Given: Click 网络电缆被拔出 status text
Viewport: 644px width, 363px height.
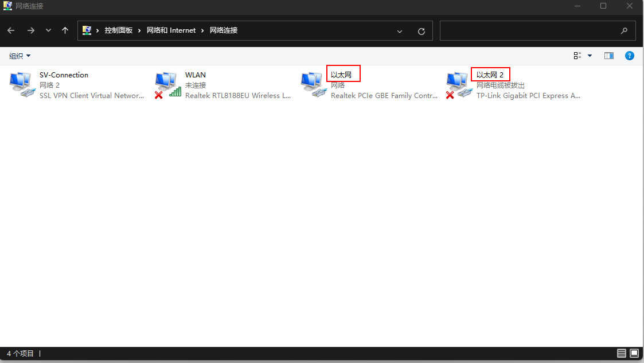Looking at the screenshot, I should click(500, 85).
